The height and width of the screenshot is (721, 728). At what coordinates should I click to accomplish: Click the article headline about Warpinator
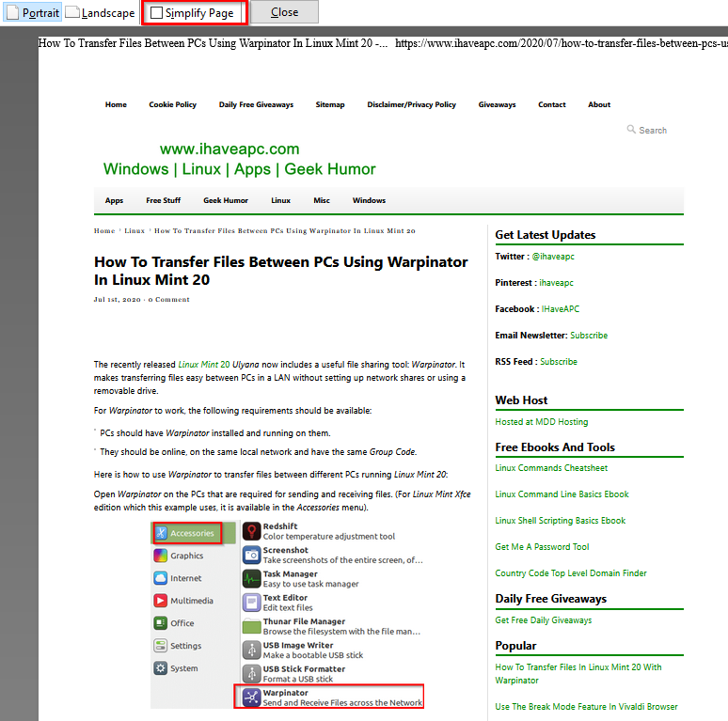tap(281, 271)
